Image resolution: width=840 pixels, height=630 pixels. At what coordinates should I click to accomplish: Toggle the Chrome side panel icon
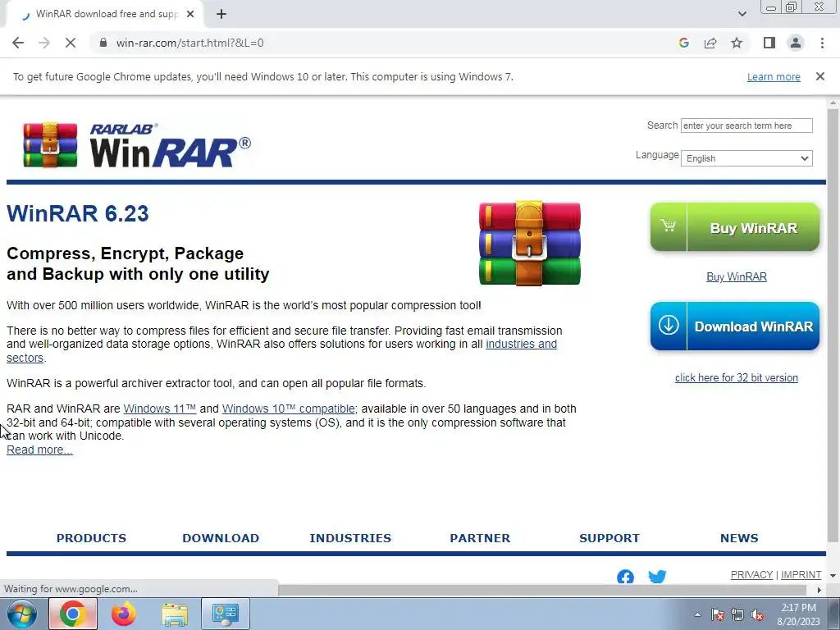coord(769,43)
